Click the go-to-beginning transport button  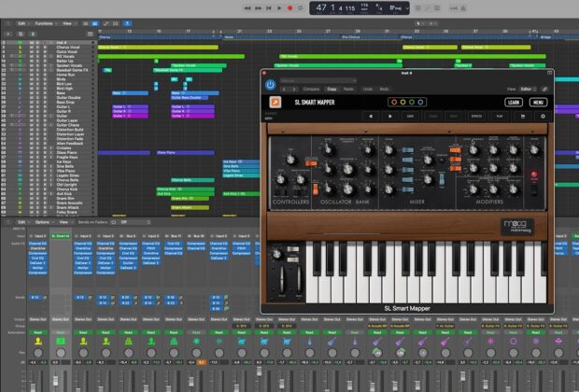[x=269, y=7]
